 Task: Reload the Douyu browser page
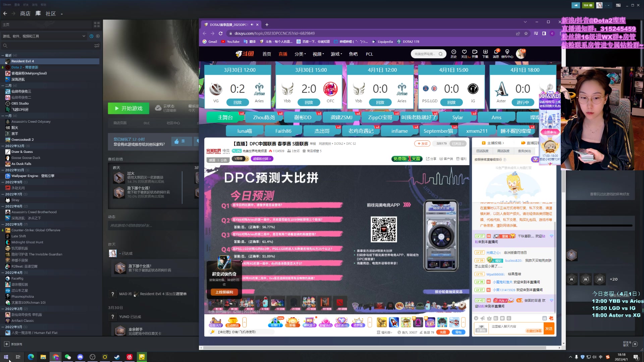pyautogui.click(x=220, y=33)
